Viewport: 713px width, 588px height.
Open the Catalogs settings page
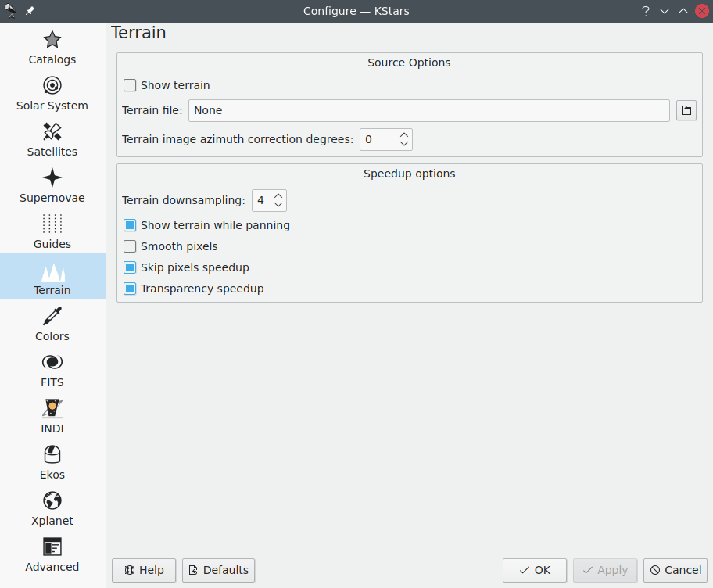(52, 47)
